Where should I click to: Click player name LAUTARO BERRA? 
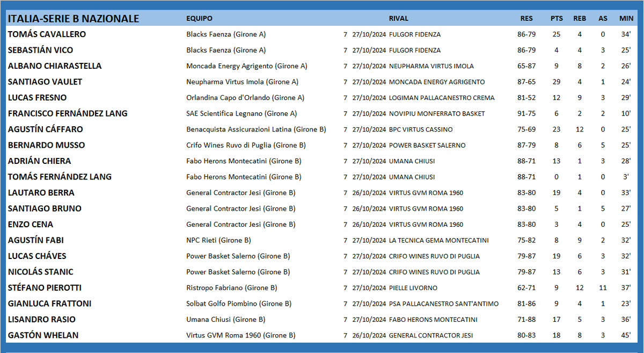coord(41,193)
